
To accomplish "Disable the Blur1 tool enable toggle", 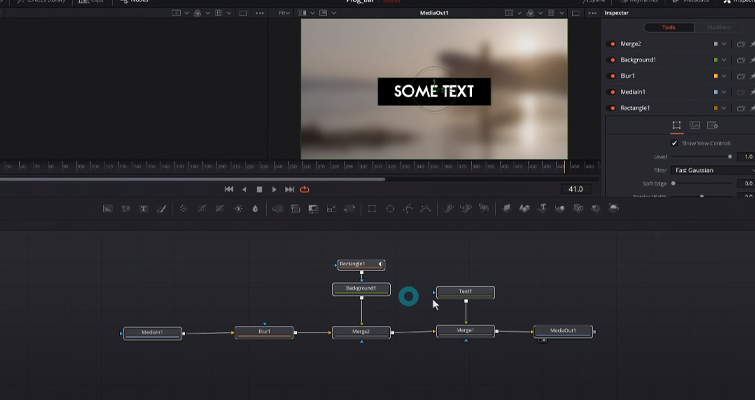I will pos(612,76).
